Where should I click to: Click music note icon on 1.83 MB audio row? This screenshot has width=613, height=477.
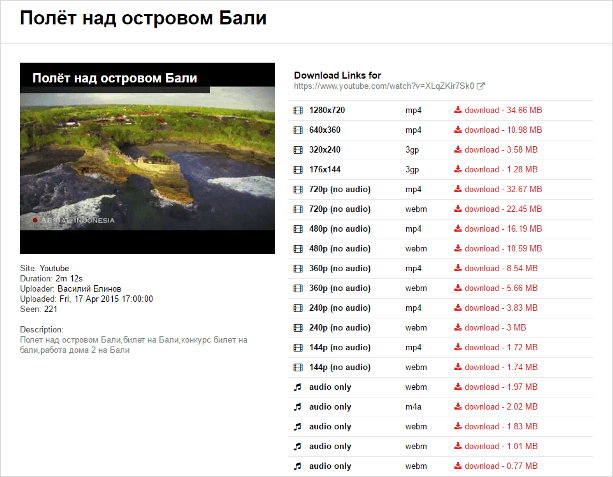click(298, 427)
